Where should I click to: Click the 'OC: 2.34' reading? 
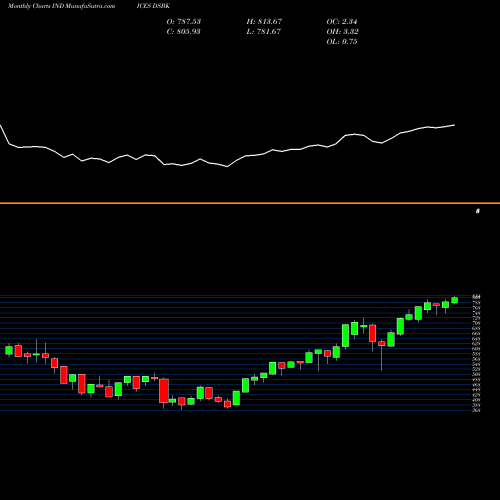point(342,22)
